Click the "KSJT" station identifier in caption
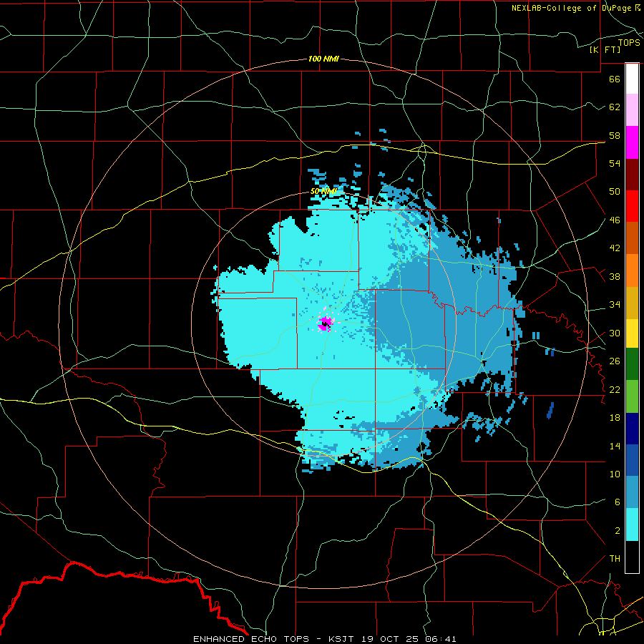Viewport: 644px width, 644px height. click(343, 639)
